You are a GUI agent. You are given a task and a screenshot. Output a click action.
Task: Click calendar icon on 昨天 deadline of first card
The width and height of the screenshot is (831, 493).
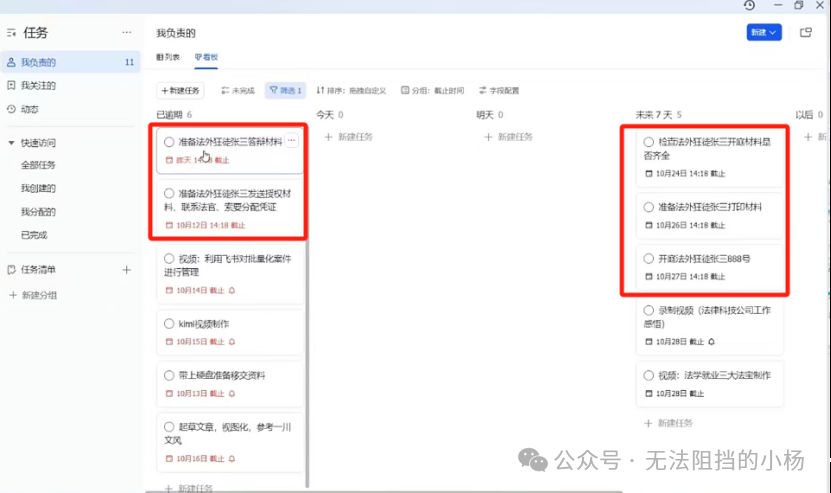[x=169, y=160]
